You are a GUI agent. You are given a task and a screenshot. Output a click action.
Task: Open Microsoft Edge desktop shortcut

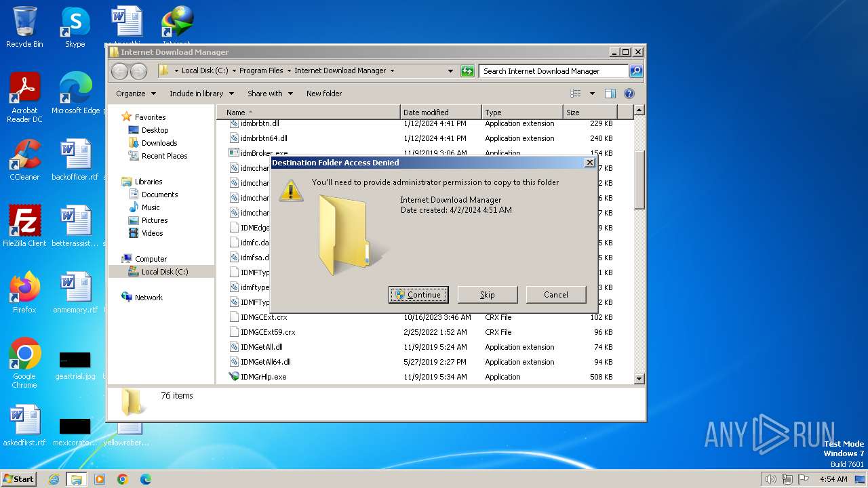75,94
